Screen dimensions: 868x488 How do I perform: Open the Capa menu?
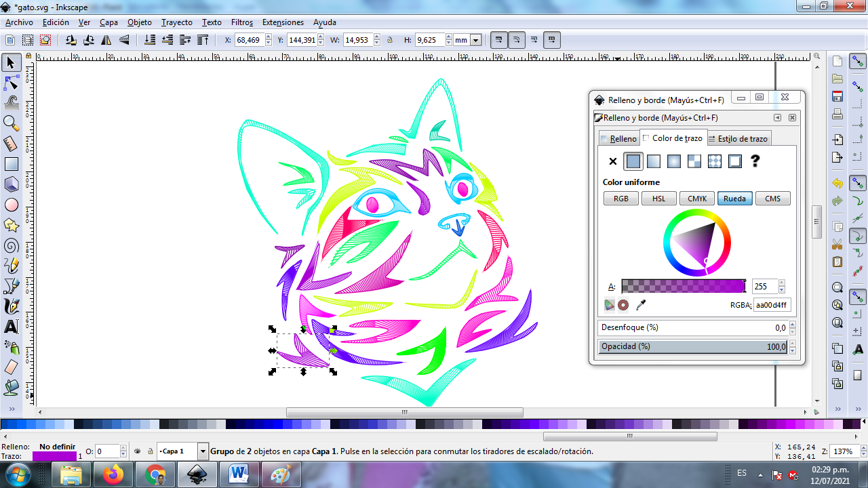tap(108, 22)
